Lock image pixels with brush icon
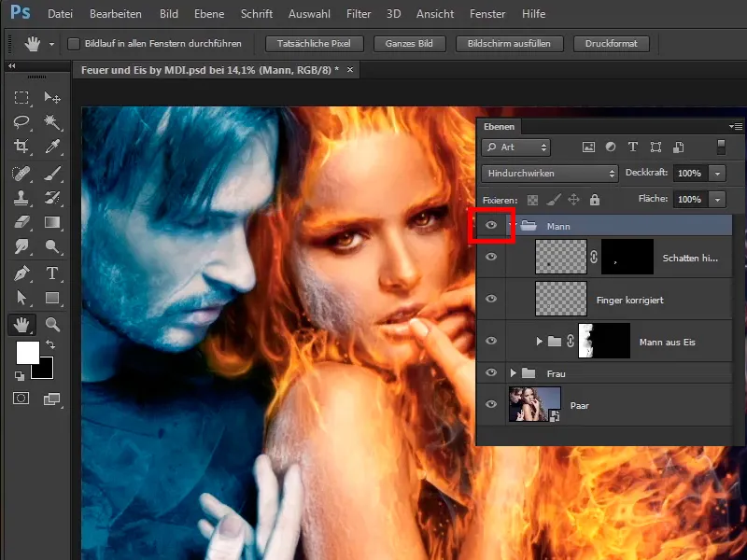Image resolution: width=747 pixels, height=560 pixels. [553, 200]
